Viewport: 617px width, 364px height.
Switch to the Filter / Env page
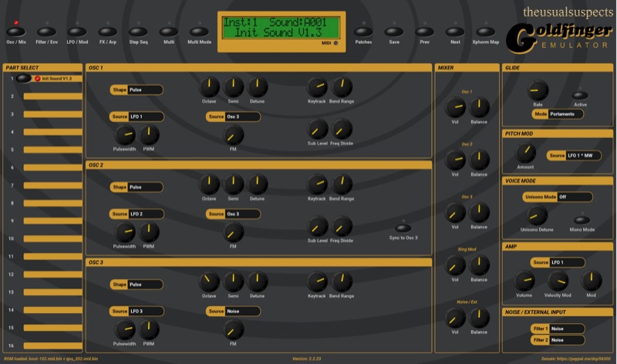[46, 32]
